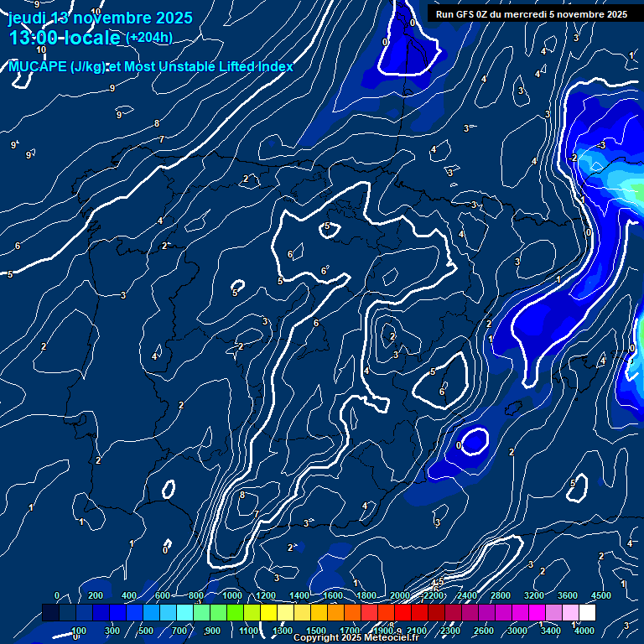Click the '4500' legend value
Screen dimensions: 644x644
[601, 595]
